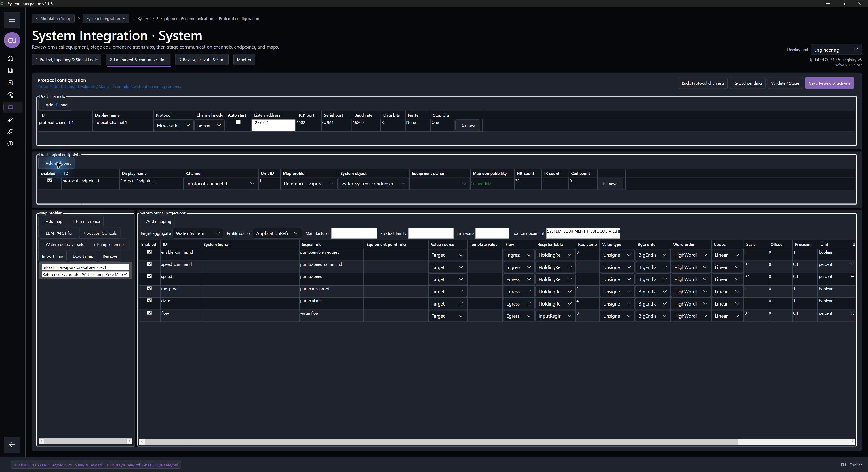
Task: Click the CU user avatar
Action: tap(12, 40)
